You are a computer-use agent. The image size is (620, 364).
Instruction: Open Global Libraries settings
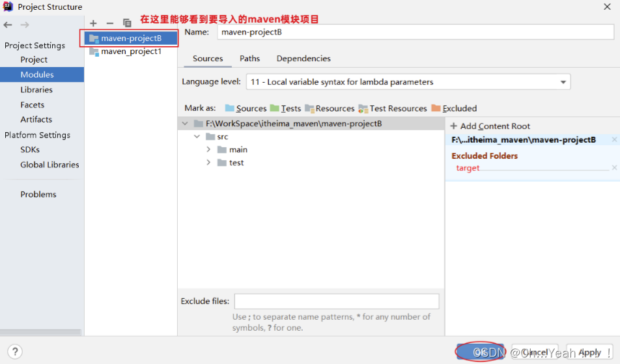49,165
